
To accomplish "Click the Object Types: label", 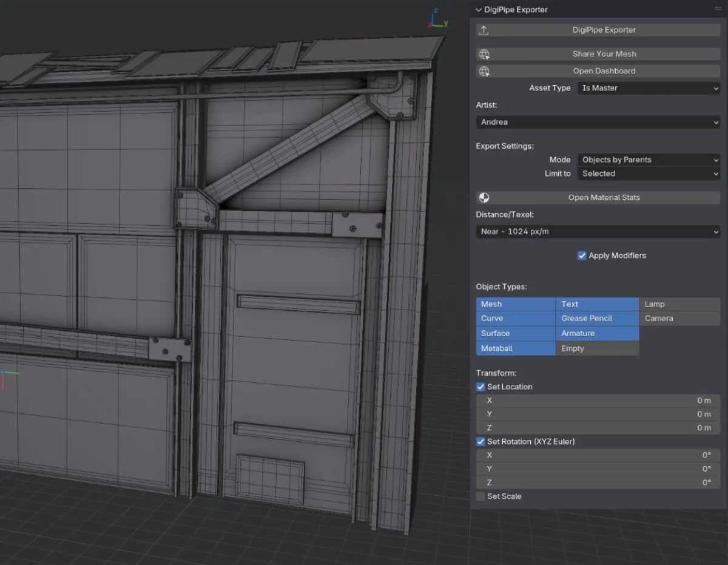I will (x=501, y=286).
